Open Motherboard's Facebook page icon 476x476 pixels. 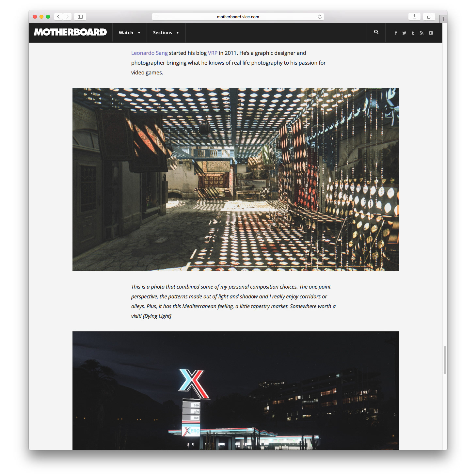tap(396, 33)
